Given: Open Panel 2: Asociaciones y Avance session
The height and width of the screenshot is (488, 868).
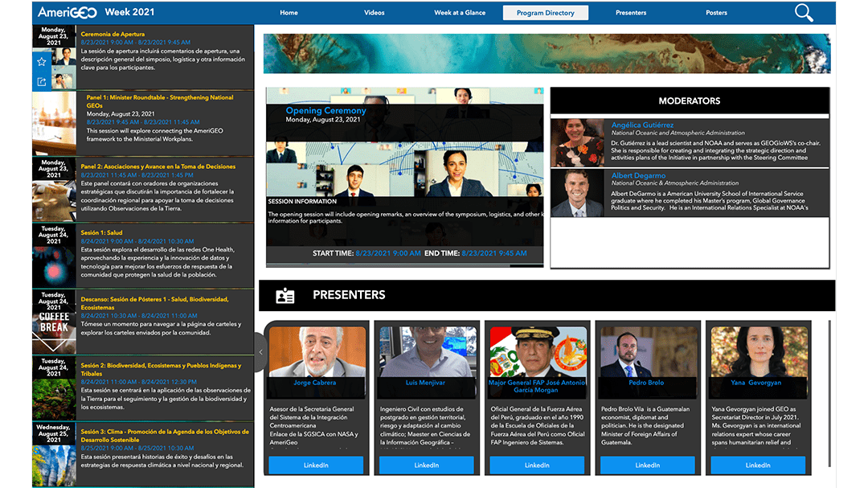Looking at the screenshot, I should click(143, 190).
